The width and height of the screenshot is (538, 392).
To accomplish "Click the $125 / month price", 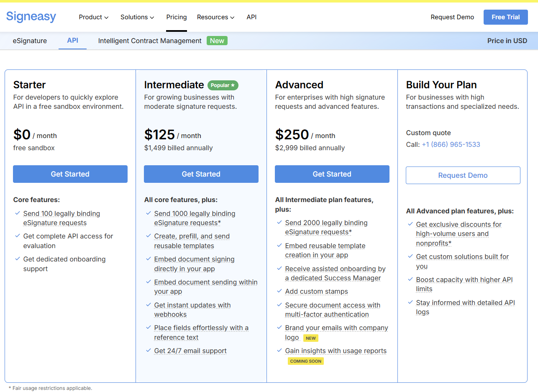I will click(172, 135).
